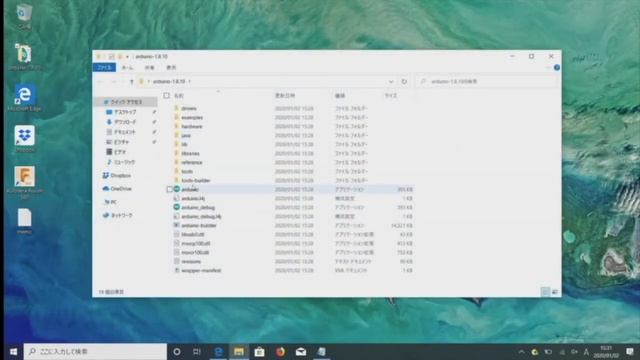Open the 共有 ribbon tab
640x360 pixels.
149,67
